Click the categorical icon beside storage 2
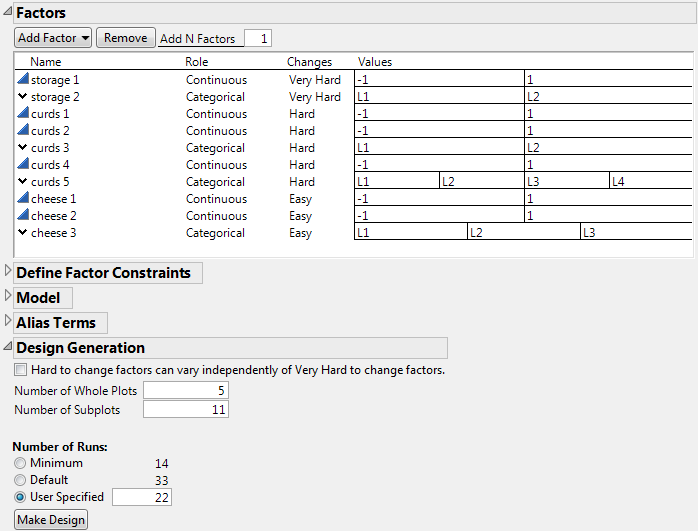This screenshot has width=698, height=531. 22,97
